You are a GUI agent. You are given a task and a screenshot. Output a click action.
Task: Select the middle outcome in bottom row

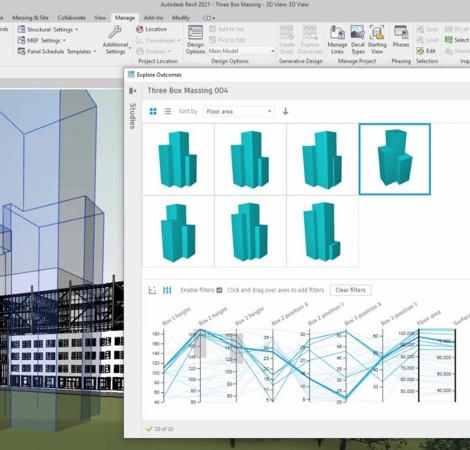[x=250, y=232]
